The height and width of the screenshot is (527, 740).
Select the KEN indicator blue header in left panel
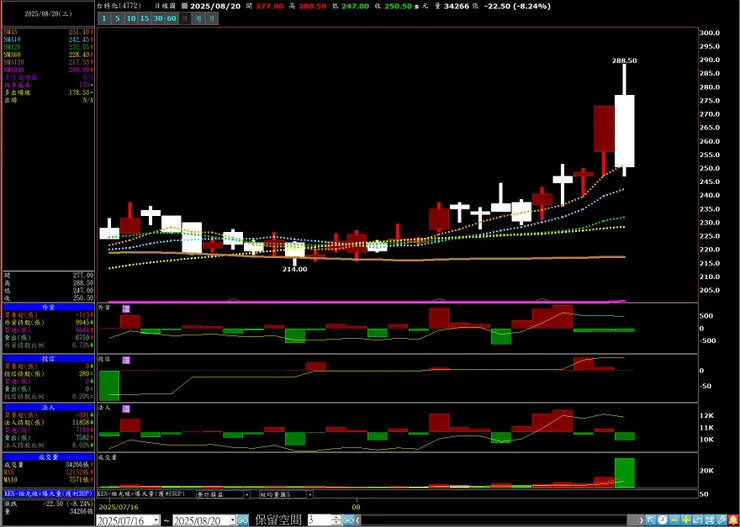(49, 494)
